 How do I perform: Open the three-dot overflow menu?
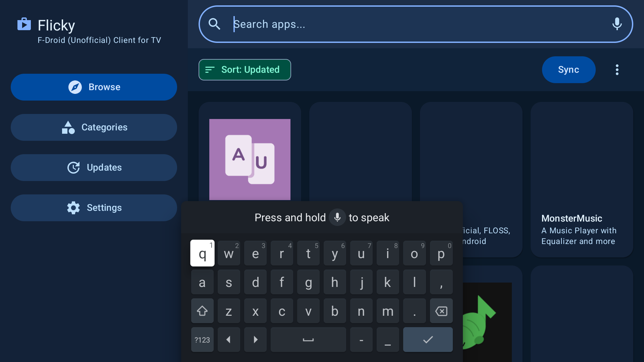pyautogui.click(x=617, y=70)
